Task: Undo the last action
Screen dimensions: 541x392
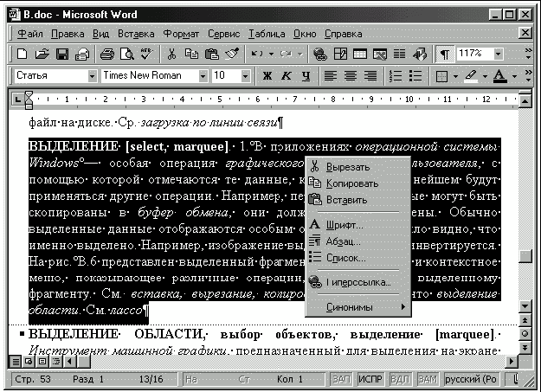Action: tap(256, 54)
